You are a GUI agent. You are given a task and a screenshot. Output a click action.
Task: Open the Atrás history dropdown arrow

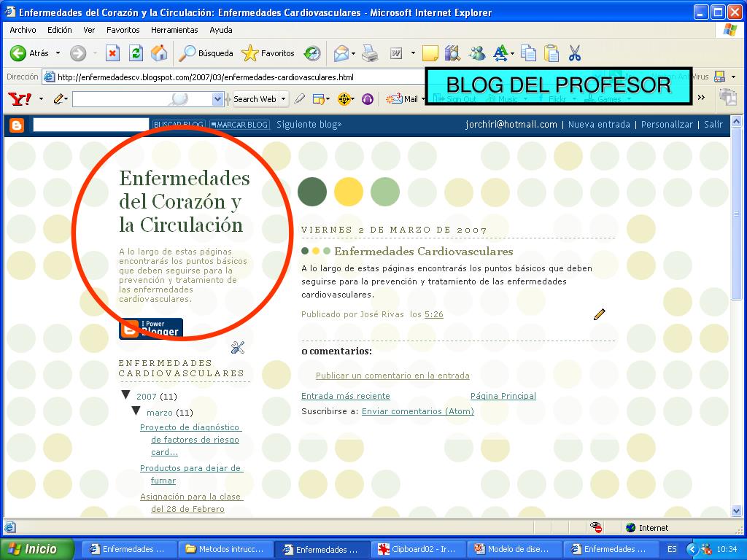[58, 52]
